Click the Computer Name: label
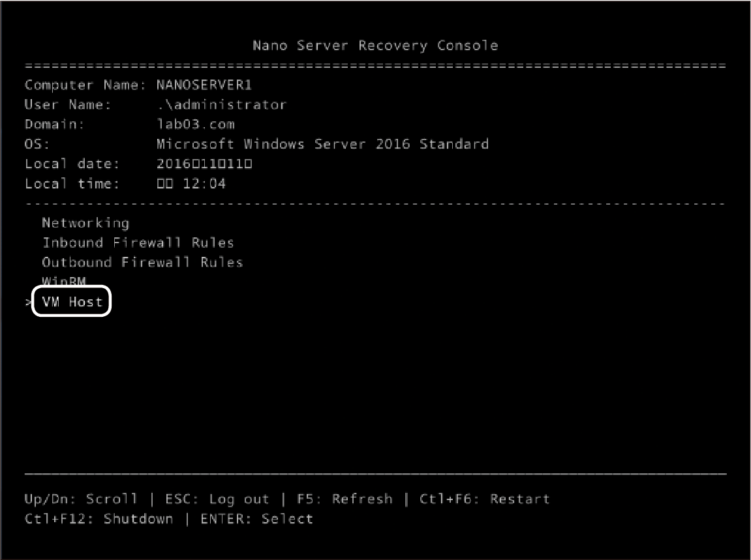Image resolution: width=751 pixels, height=560 pixels. [85, 85]
